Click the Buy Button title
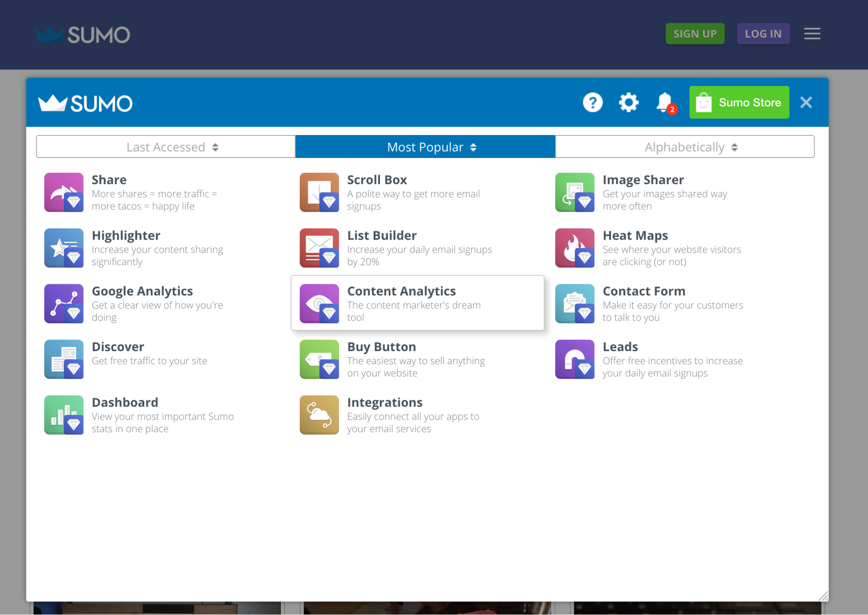Screen dimensions: 868x615 point(381,346)
